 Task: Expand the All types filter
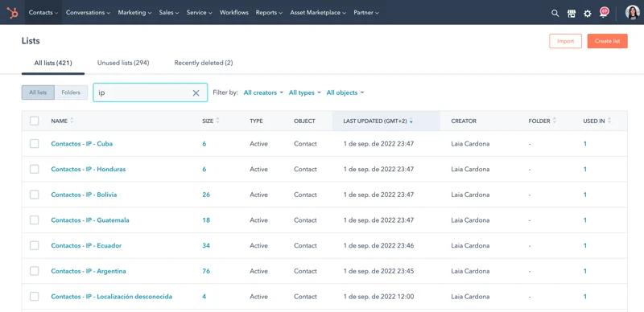click(305, 92)
